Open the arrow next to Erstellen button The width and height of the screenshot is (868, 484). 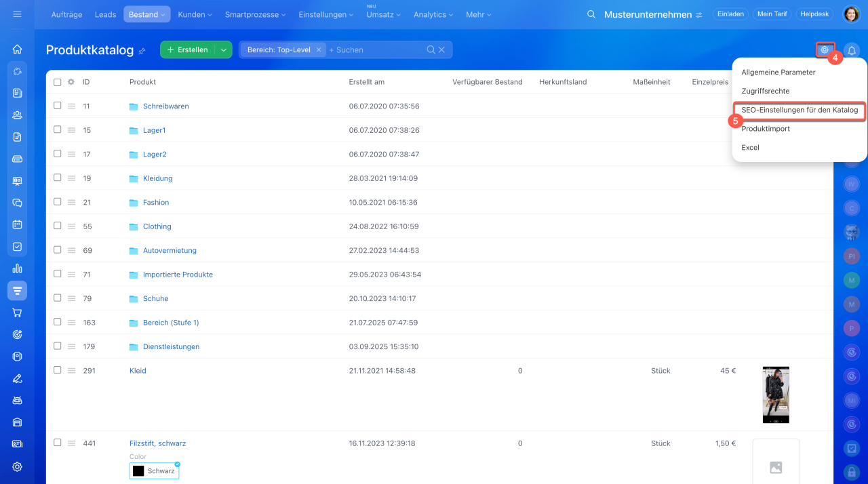tap(223, 49)
